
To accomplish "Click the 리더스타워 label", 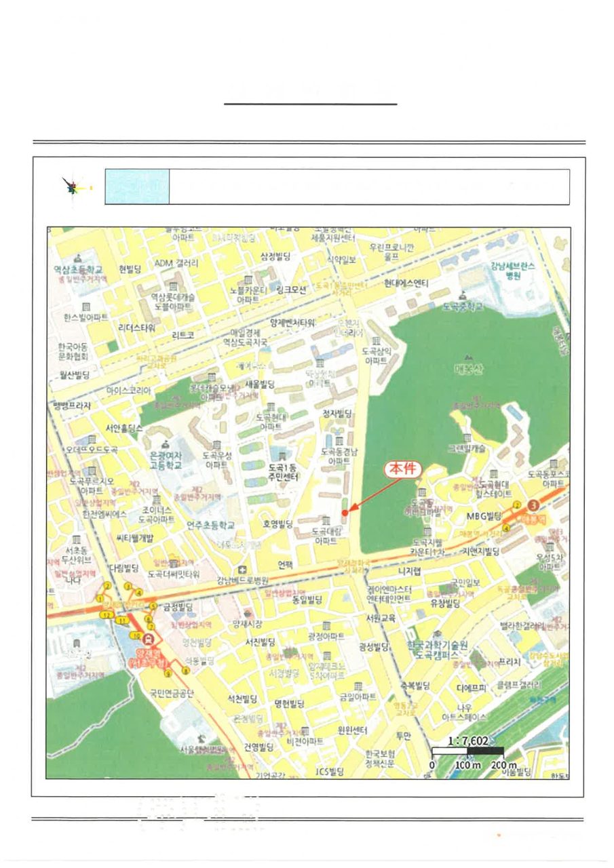I will pyautogui.click(x=137, y=328).
